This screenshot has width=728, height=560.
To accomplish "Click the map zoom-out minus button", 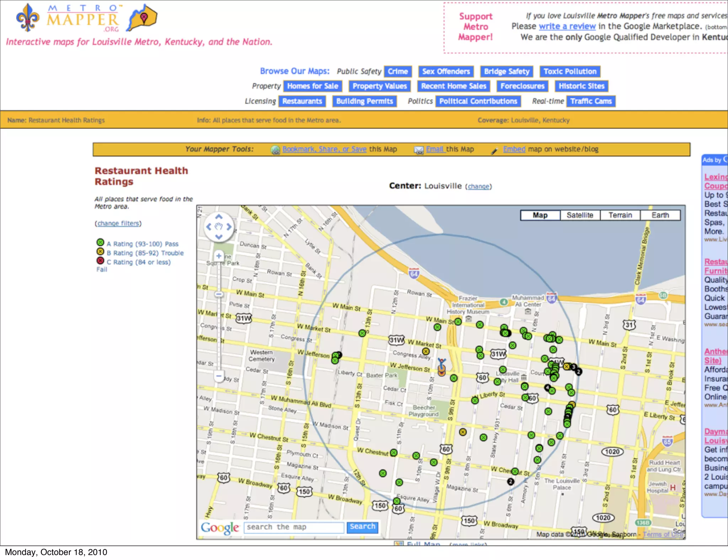I will tap(219, 376).
